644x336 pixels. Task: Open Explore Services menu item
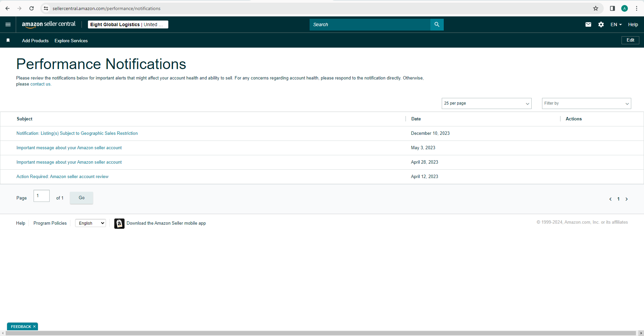point(71,41)
